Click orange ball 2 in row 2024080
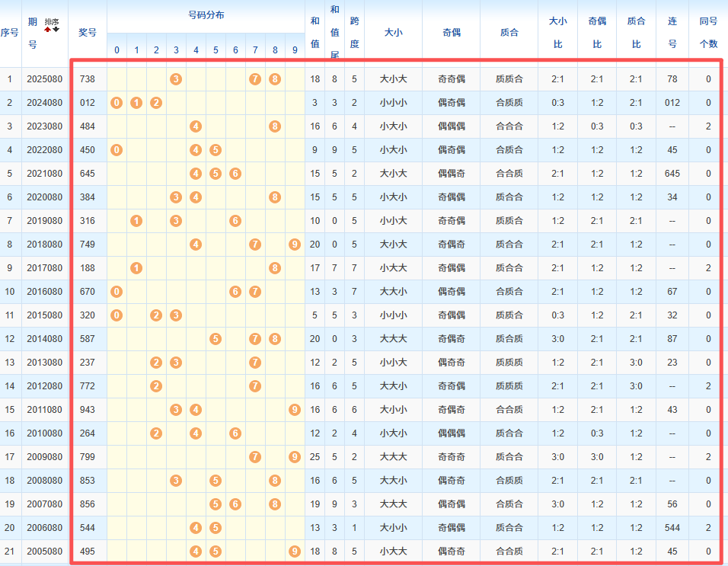The height and width of the screenshot is (566, 728). pos(156,103)
